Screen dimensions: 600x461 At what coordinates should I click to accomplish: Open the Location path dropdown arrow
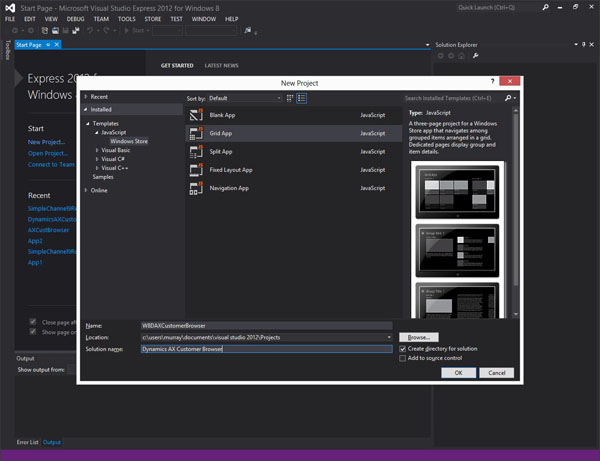pos(389,337)
